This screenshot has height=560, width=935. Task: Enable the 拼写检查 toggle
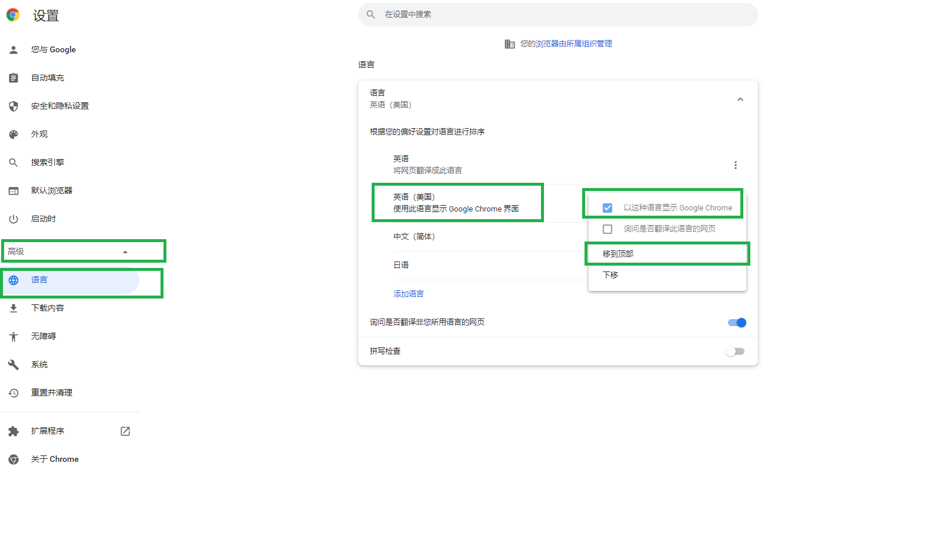pyautogui.click(x=735, y=351)
